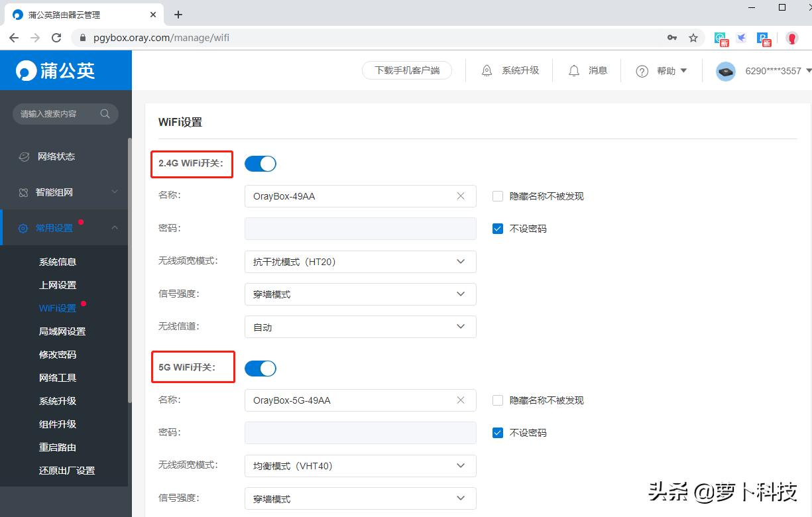812x517 pixels.
Task: Click the 帮助 question mark icon
Action: (x=641, y=70)
